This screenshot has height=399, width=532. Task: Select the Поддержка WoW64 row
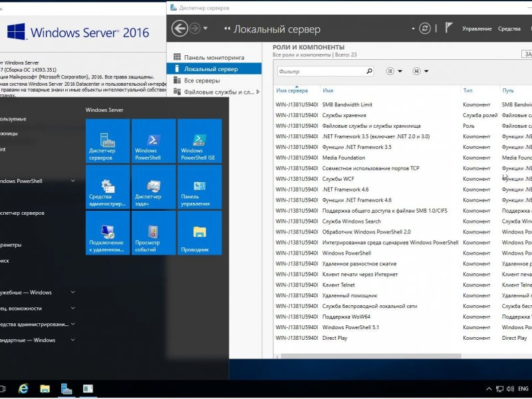tap(404, 317)
